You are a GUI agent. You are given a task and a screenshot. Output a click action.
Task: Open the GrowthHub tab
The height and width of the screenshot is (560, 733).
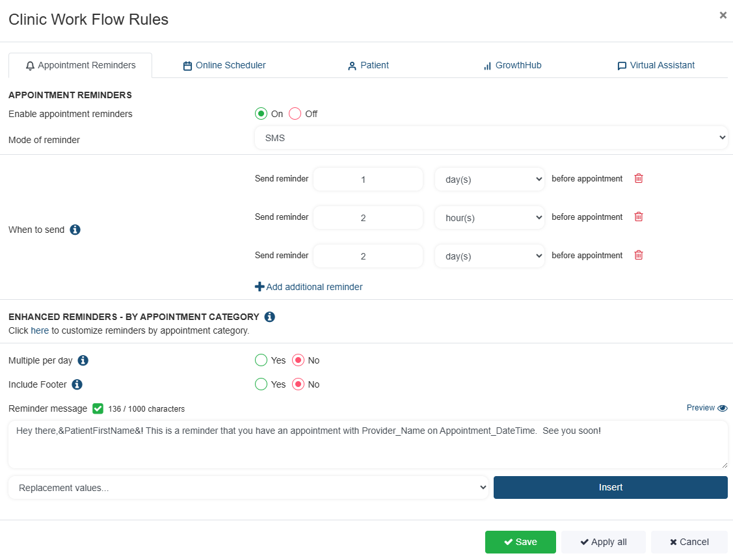click(513, 66)
